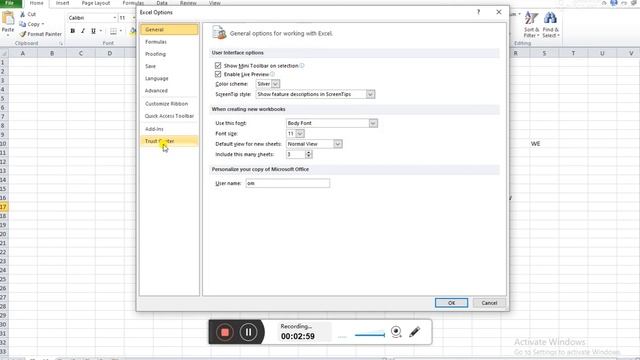Screen dimensions: 640x360
Task: Open the Customize Ribbon category
Action: (x=169, y=104)
